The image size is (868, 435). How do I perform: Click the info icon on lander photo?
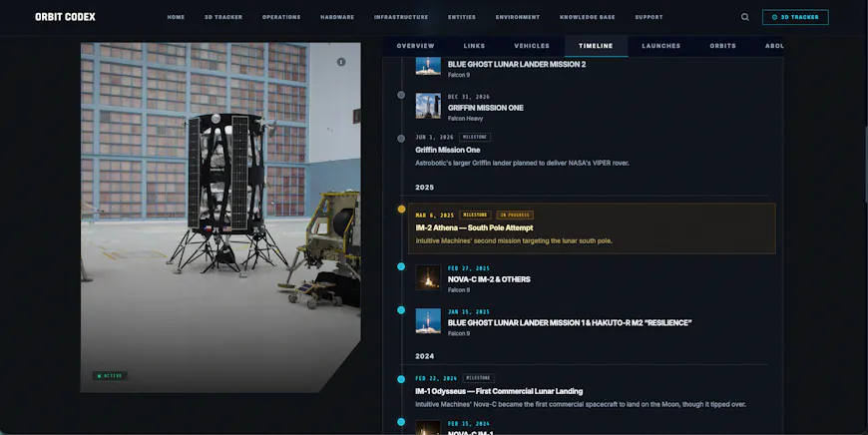pos(341,62)
